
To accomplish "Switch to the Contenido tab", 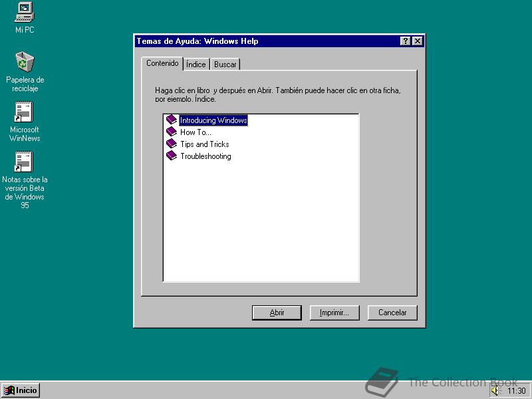I will point(162,63).
